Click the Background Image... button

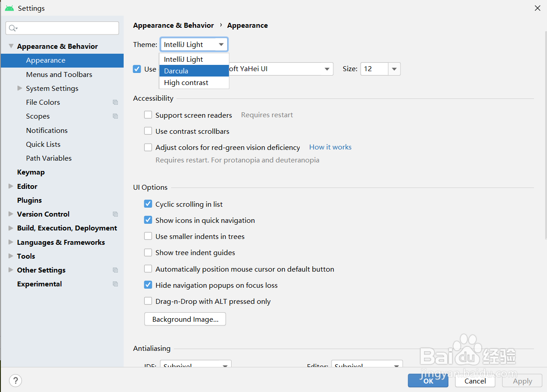point(185,319)
